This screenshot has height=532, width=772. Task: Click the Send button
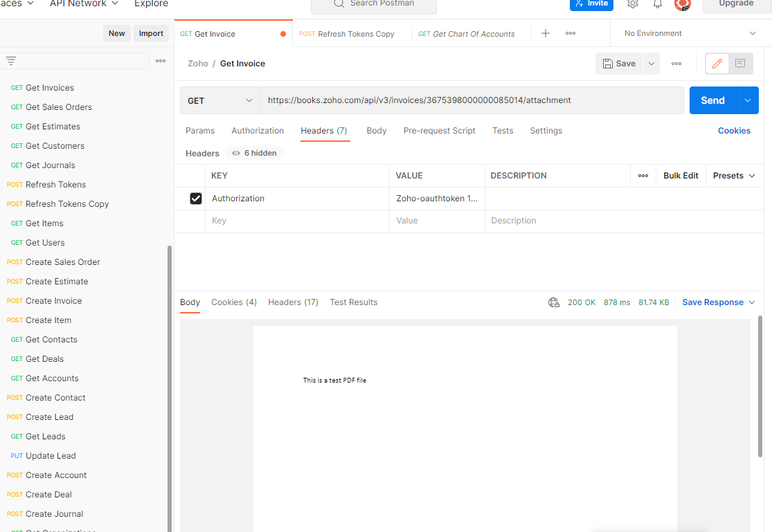pyautogui.click(x=712, y=100)
